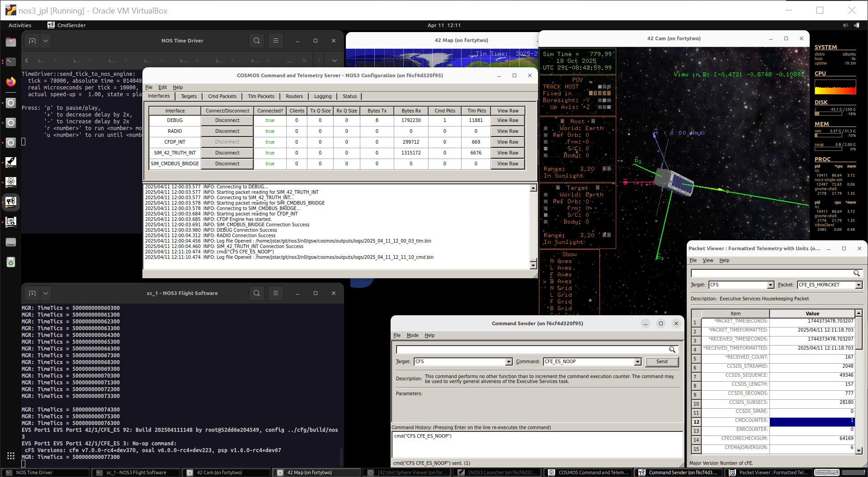Launch Firefox from the dock

(x=11, y=82)
